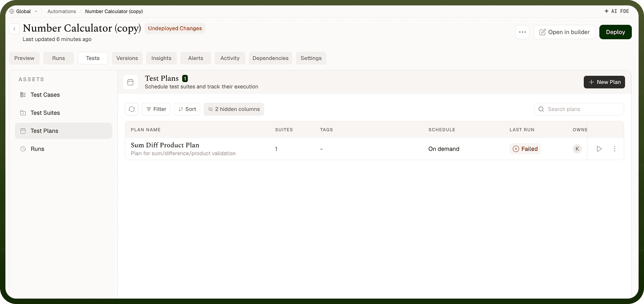
Task: Click the Automations breadcrumb link
Action: [x=62, y=11]
